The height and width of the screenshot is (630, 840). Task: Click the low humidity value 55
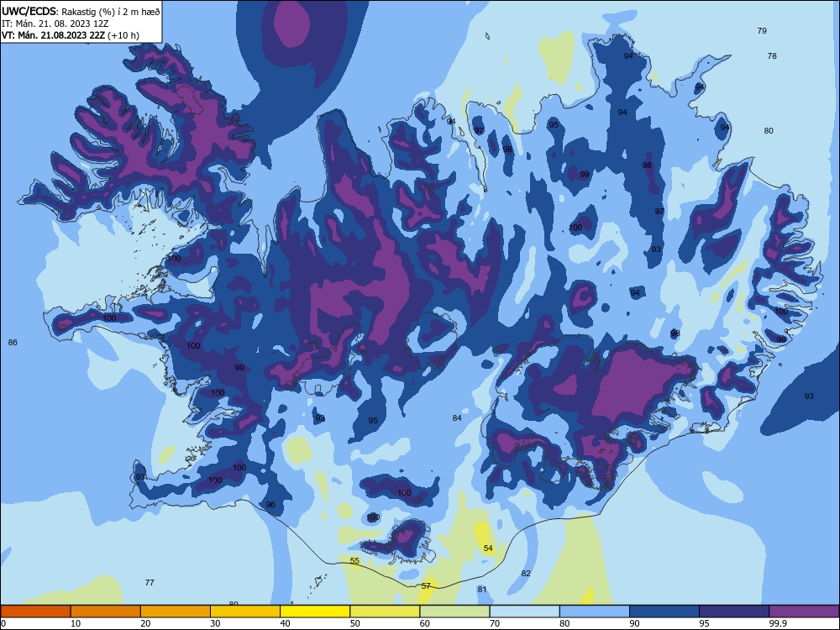coord(354,561)
